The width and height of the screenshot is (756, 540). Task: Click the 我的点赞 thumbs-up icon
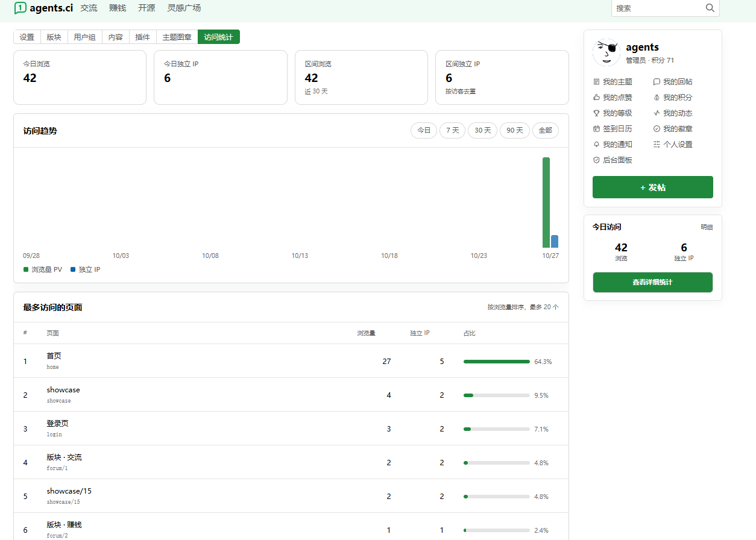597,98
